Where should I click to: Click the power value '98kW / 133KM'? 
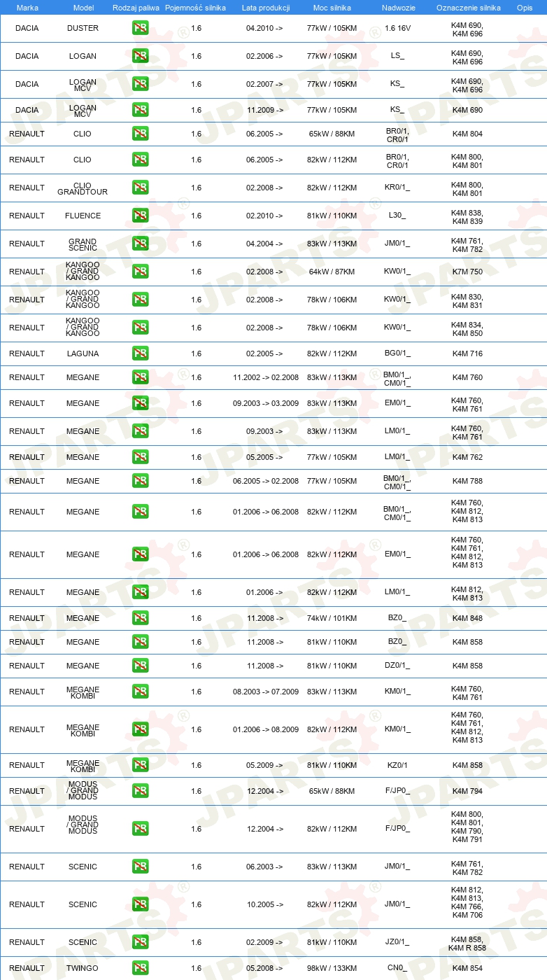coord(332,968)
